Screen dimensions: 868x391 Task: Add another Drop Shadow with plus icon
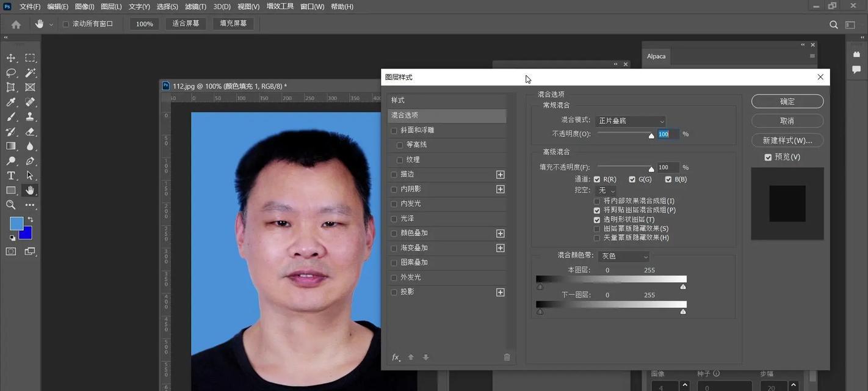click(501, 293)
